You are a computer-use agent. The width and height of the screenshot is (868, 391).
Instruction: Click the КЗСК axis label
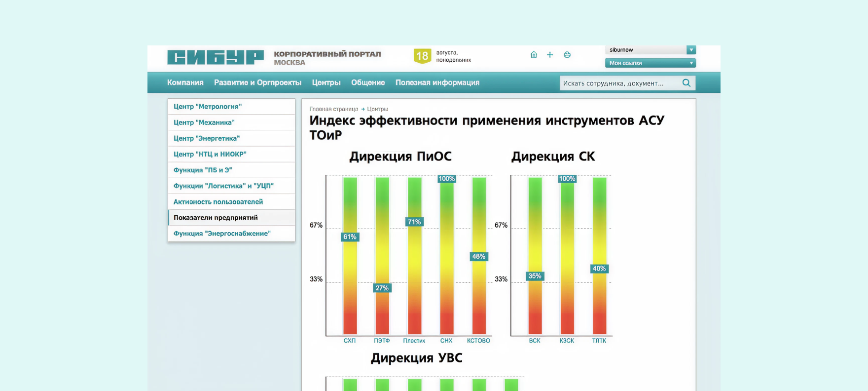(567, 341)
